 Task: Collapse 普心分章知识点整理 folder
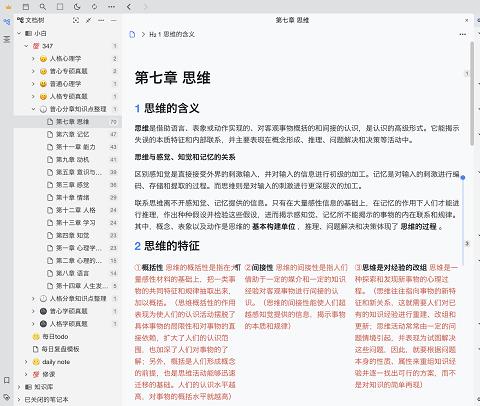point(33,109)
